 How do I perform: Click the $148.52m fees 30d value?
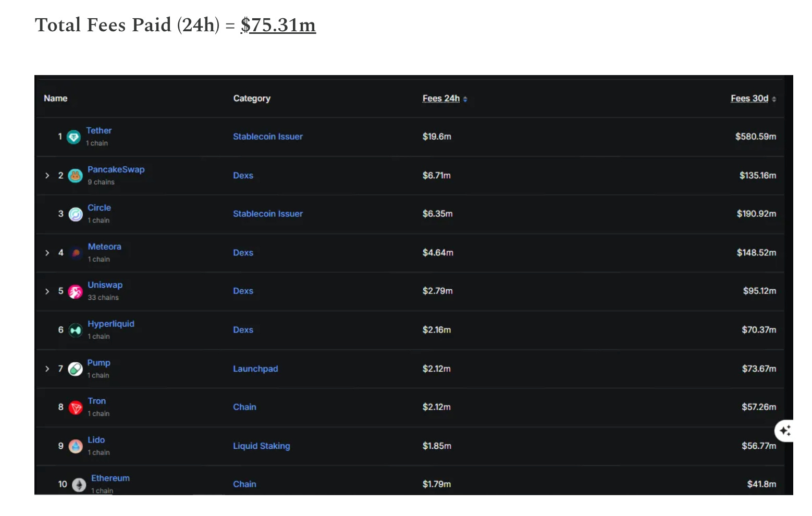(757, 253)
